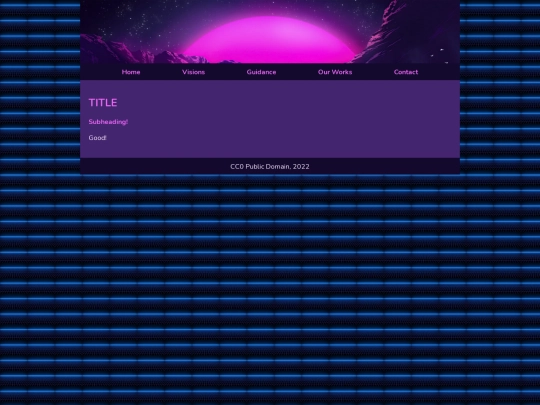This screenshot has width=540, height=405.
Task: Click the CC0 Public Domain, 2022 footer
Action: click(270, 166)
